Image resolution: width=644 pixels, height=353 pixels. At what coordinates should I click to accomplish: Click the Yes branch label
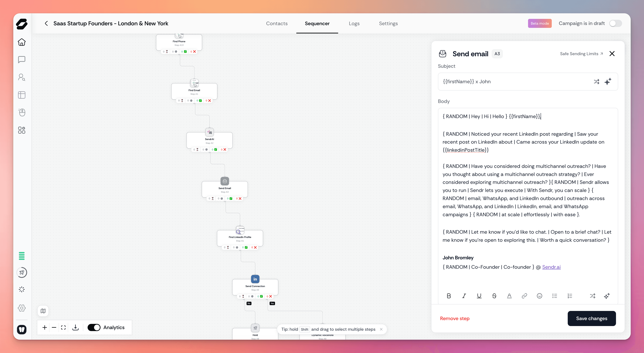point(272,303)
